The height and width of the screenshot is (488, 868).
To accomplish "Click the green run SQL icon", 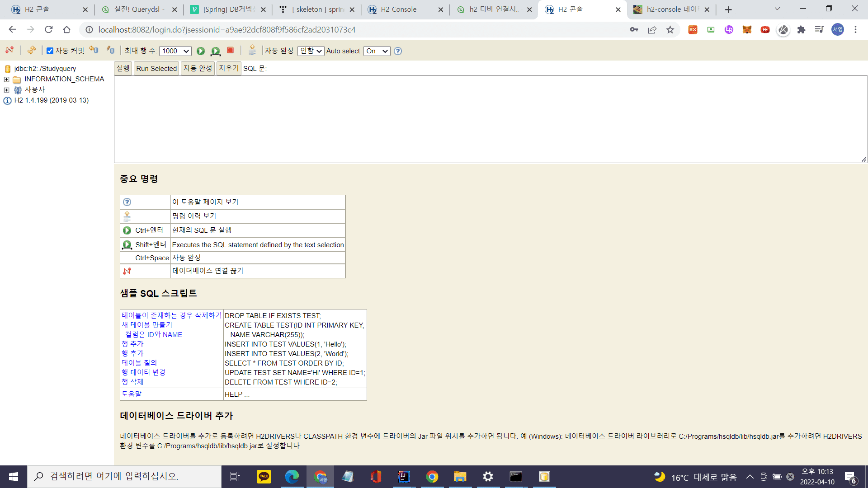I will (x=201, y=51).
